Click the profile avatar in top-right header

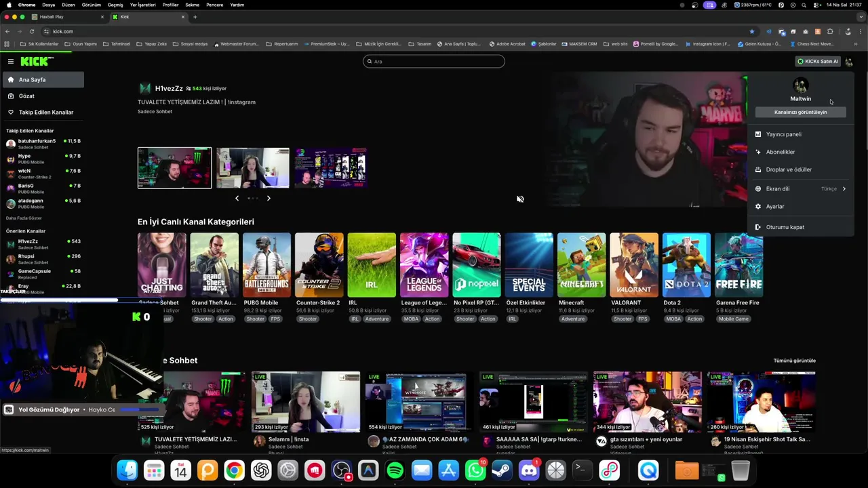[849, 62]
